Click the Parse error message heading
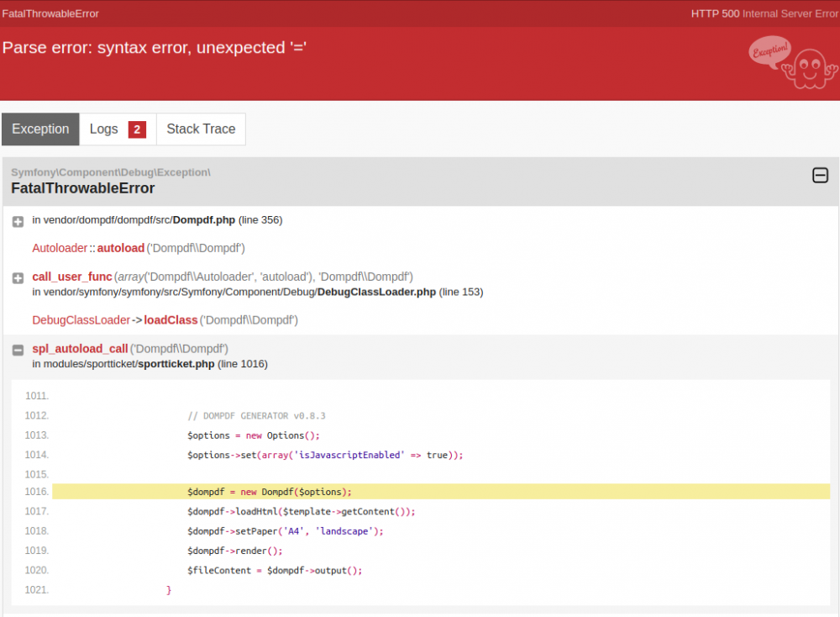Viewport: 840px width, 617px height. coord(155,48)
